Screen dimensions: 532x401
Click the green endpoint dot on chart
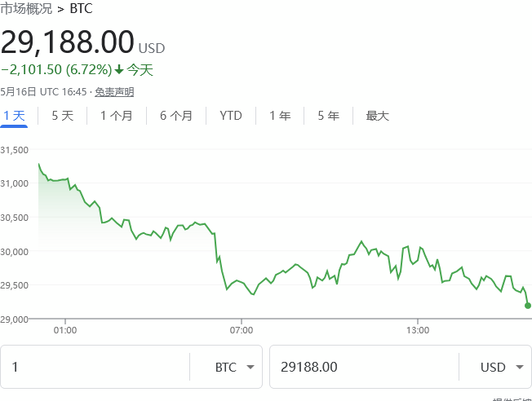pos(528,306)
